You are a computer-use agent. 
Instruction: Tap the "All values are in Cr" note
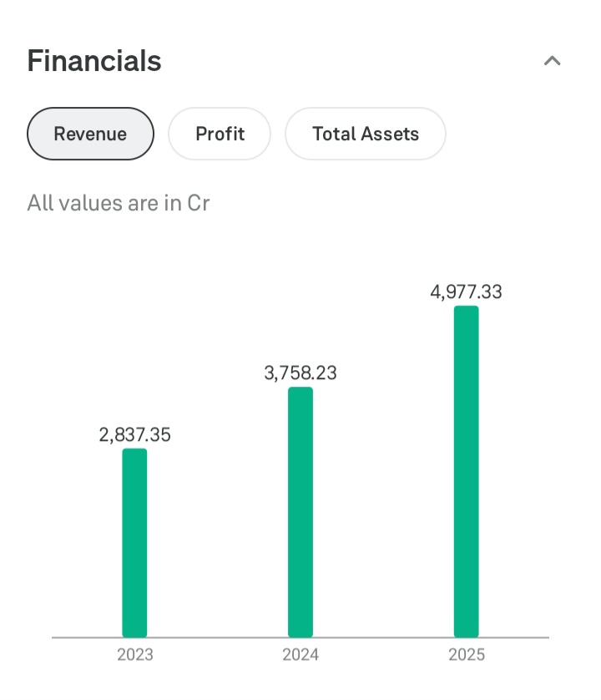tap(119, 203)
